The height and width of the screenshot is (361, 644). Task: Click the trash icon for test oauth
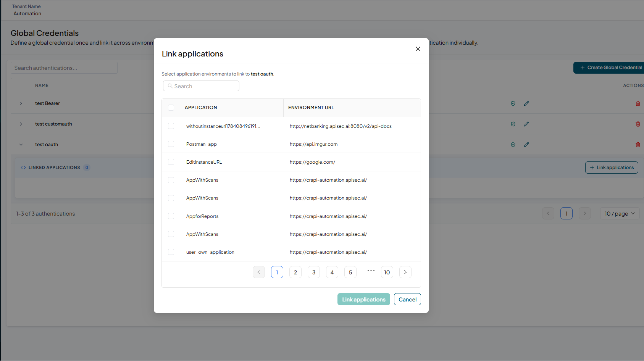(x=638, y=145)
